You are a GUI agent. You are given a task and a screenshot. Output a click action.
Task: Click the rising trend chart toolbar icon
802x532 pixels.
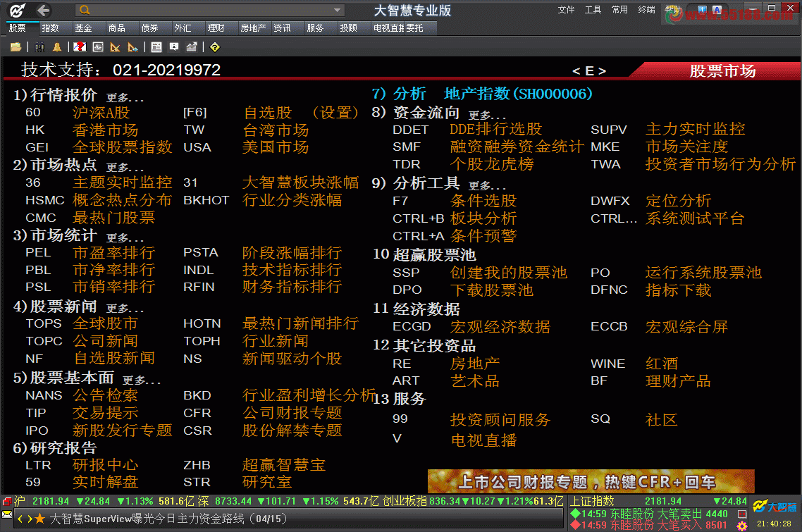click(x=192, y=47)
